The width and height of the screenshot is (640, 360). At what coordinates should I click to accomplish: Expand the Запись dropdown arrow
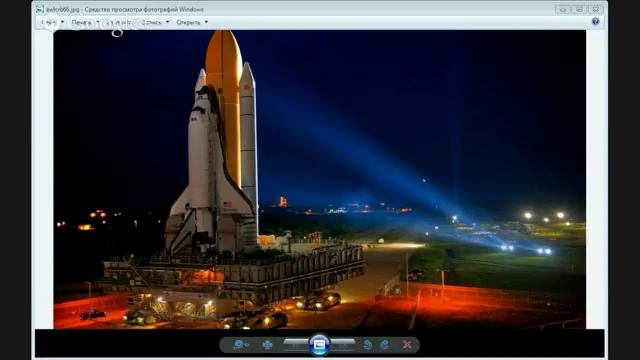coord(167,22)
